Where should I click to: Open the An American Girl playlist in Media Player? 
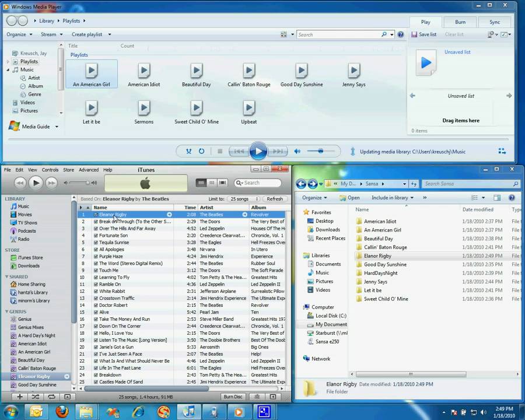coord(92,74)
